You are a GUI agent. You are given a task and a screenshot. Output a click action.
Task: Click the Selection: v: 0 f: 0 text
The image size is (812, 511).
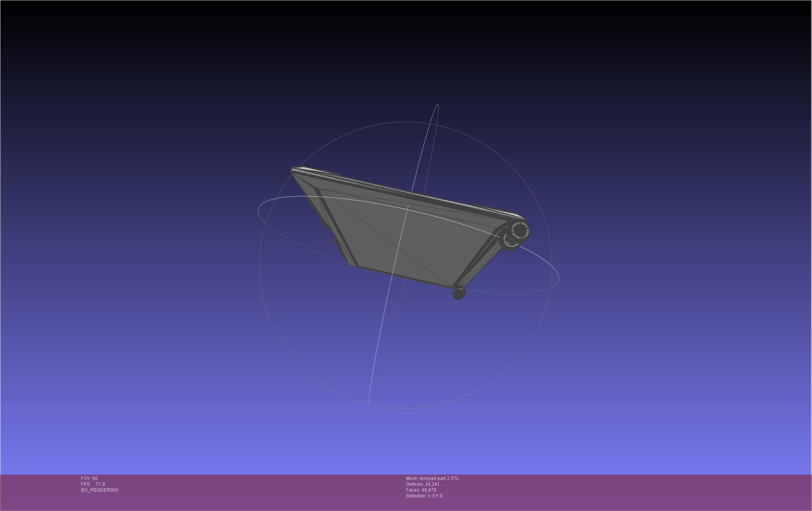[x=424, y=496]
